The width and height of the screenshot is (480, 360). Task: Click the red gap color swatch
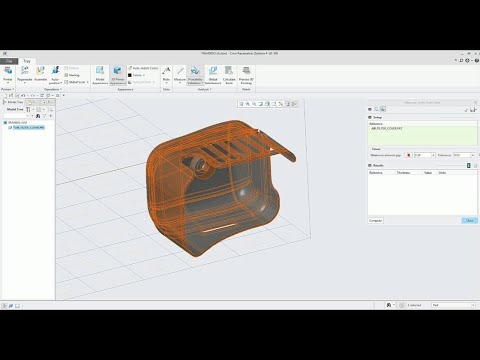click(408, 155)
